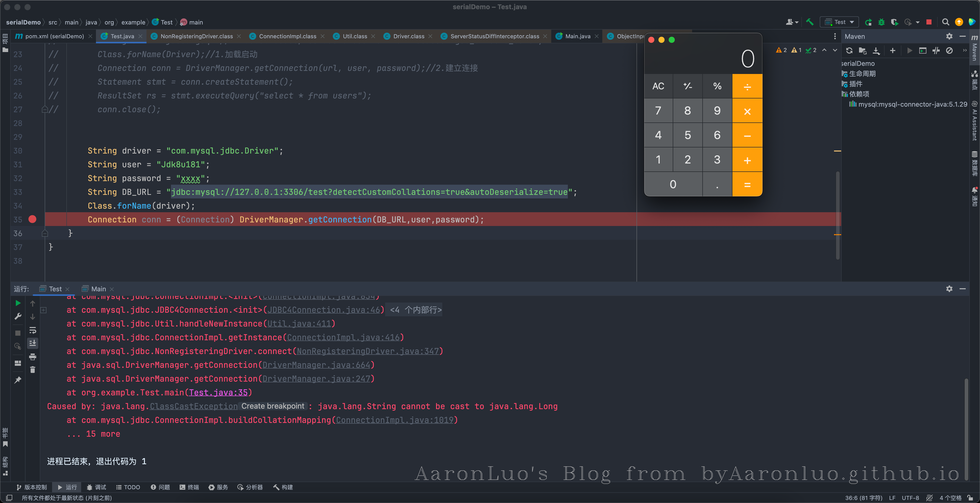
Task: Open the Test.java:35 stack trace link
Action: click(x=218, y=392)
